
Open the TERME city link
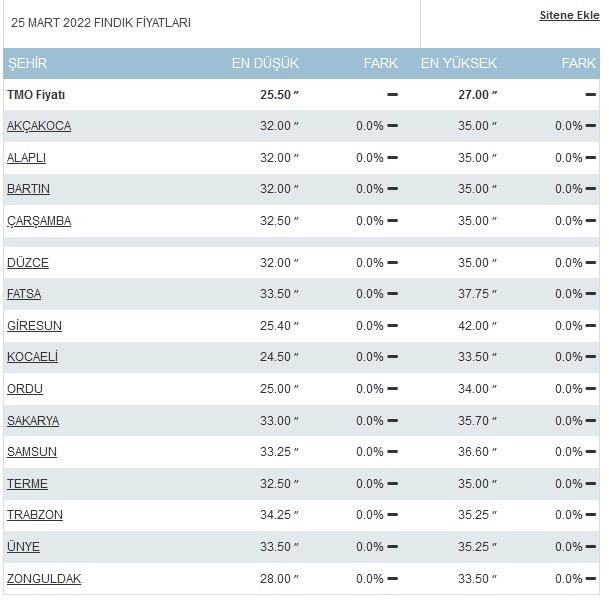(x=27, y=484)
